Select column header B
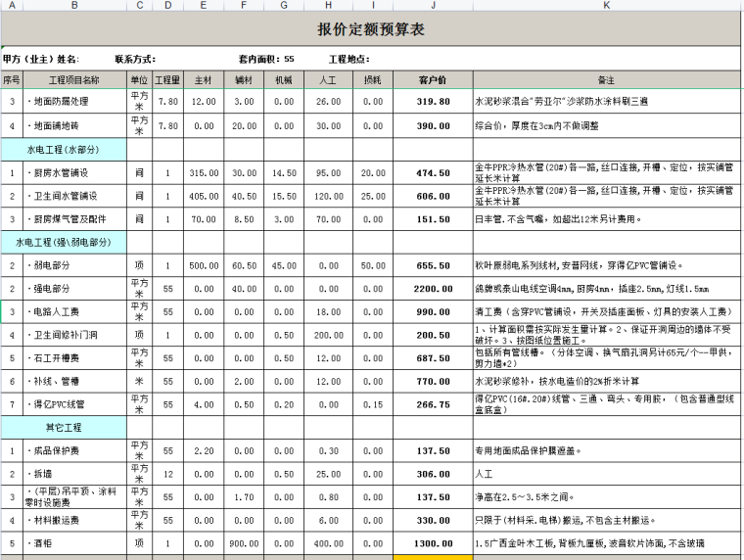The width and height of the screenshot is (744, 560). (x=75, y=5)
